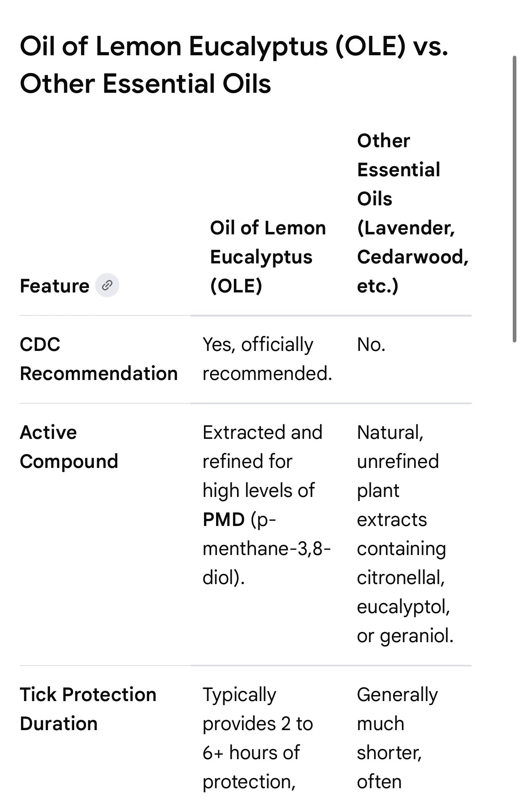Click the words 'or geraniol.'

point(405,636)
